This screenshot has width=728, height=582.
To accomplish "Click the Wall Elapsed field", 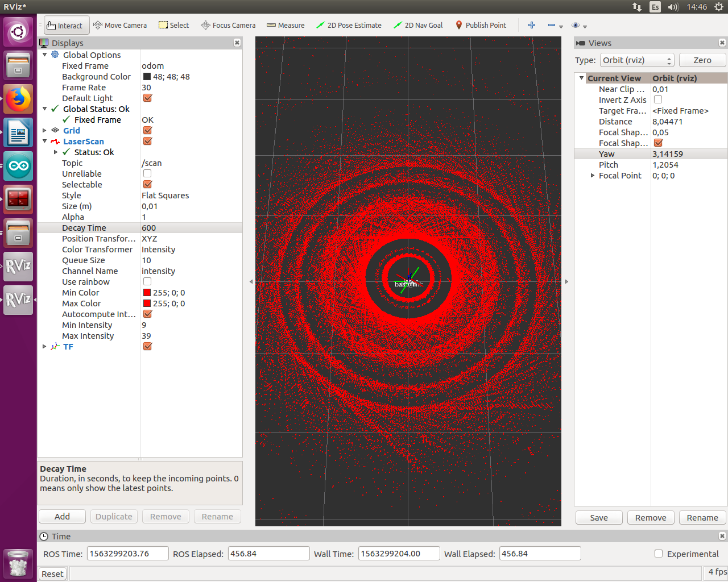I will pyautogui.click(x=540, y=554).
